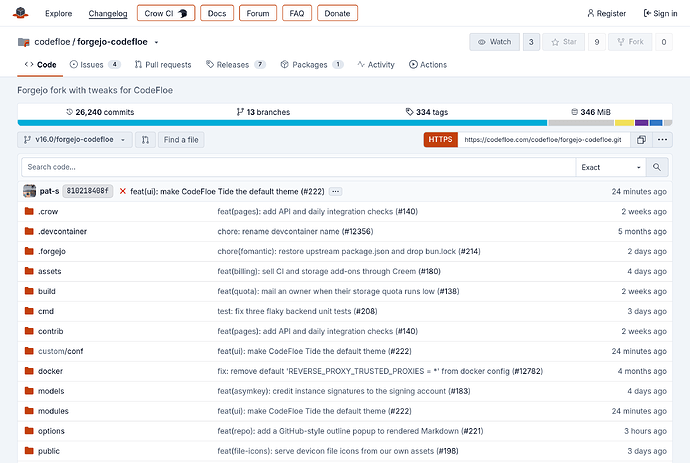Click the failed CI status cross
Viewport: 690px width, 463px height.
coord(123,191)
